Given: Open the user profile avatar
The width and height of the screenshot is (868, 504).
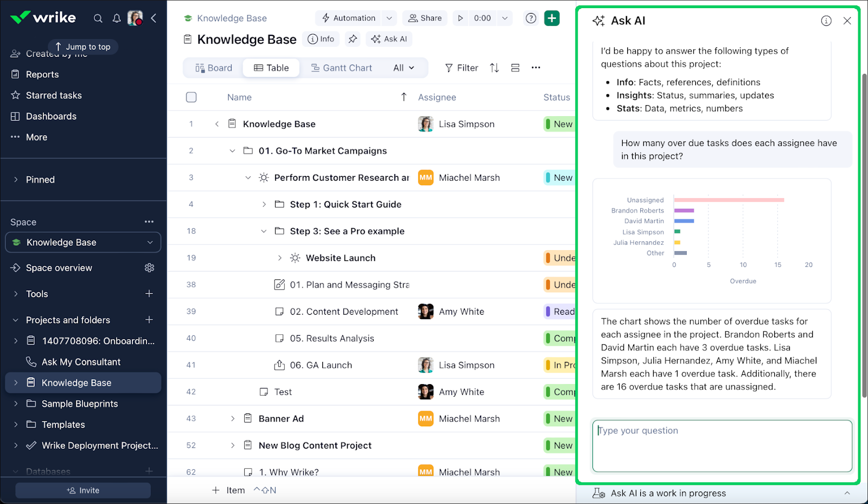Looking at the screenshot, I should tap(135, 18).
